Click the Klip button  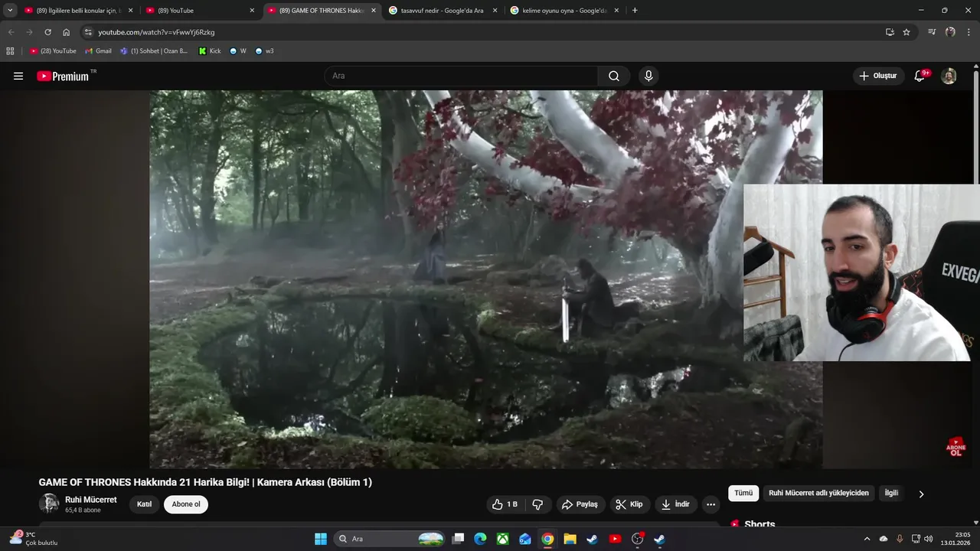[x=629, y=504]
